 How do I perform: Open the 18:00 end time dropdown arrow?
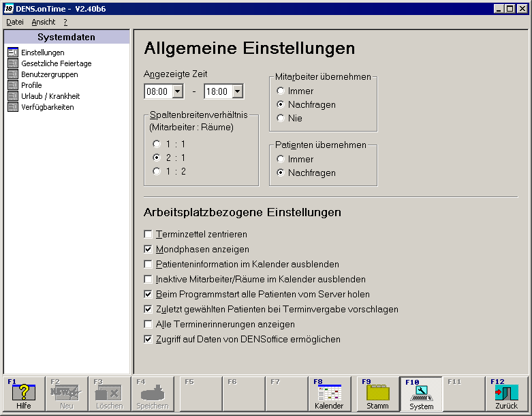[238, 91]
